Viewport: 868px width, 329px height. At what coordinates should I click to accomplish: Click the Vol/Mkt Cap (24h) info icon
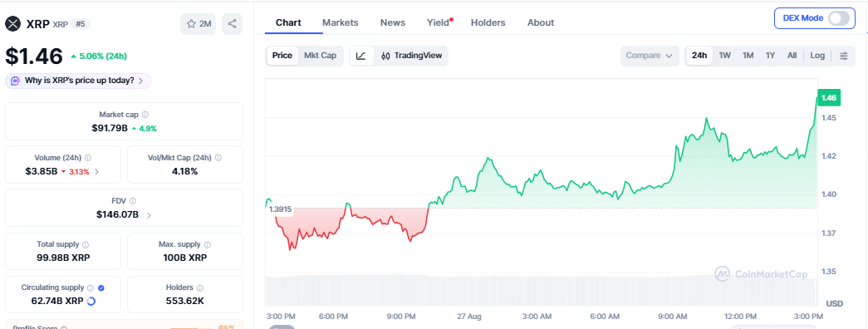coord(218,158)
